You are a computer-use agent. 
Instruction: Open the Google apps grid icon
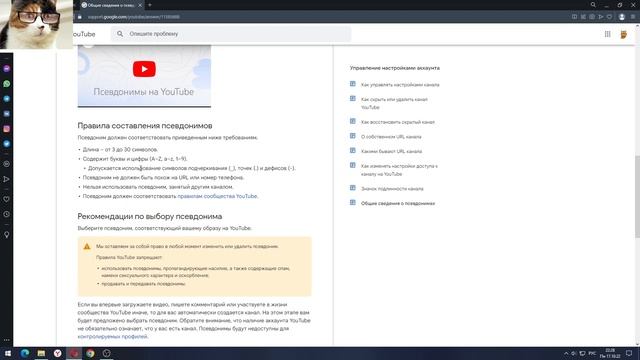(x=607, y=34)
